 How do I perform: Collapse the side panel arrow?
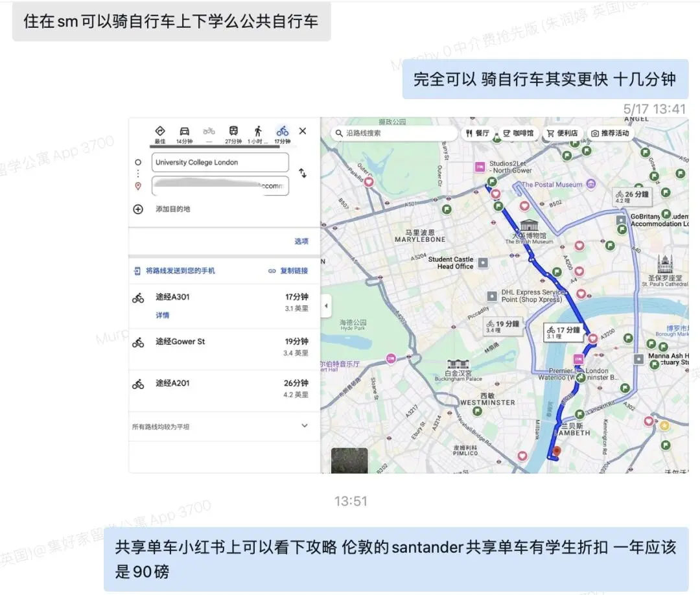pyautogui.click(x=326, y=306)
